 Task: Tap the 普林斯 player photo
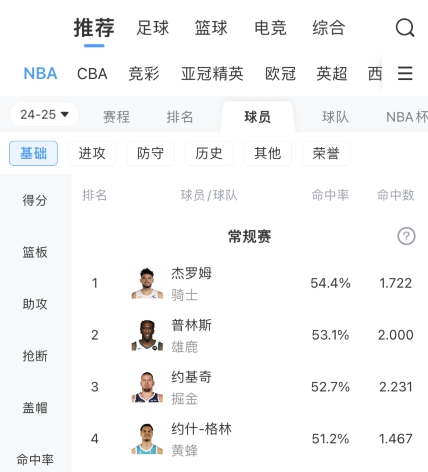pyautogui.click(x=147, y=335)
